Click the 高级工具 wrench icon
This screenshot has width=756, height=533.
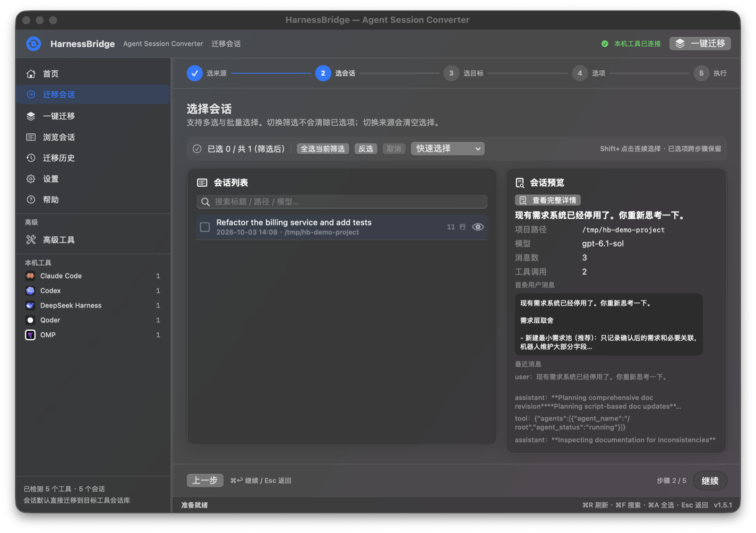pos(31,240)
